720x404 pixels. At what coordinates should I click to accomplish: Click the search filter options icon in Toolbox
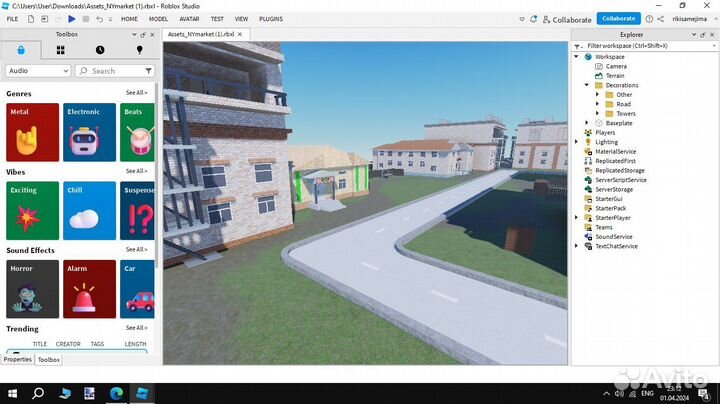149,71
